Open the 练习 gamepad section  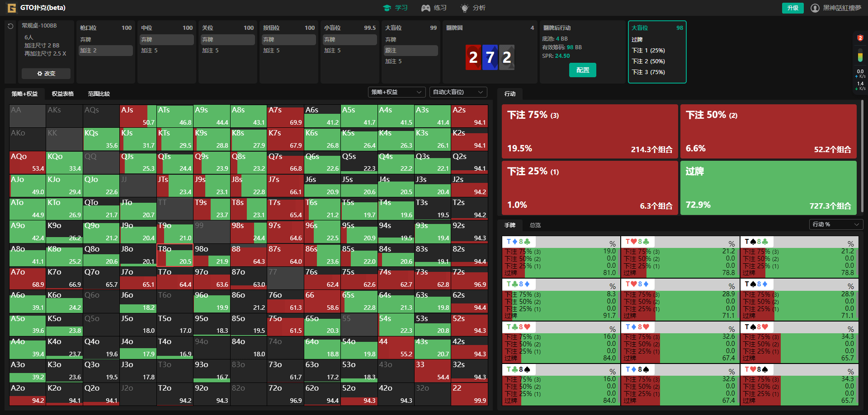(434, 8)
